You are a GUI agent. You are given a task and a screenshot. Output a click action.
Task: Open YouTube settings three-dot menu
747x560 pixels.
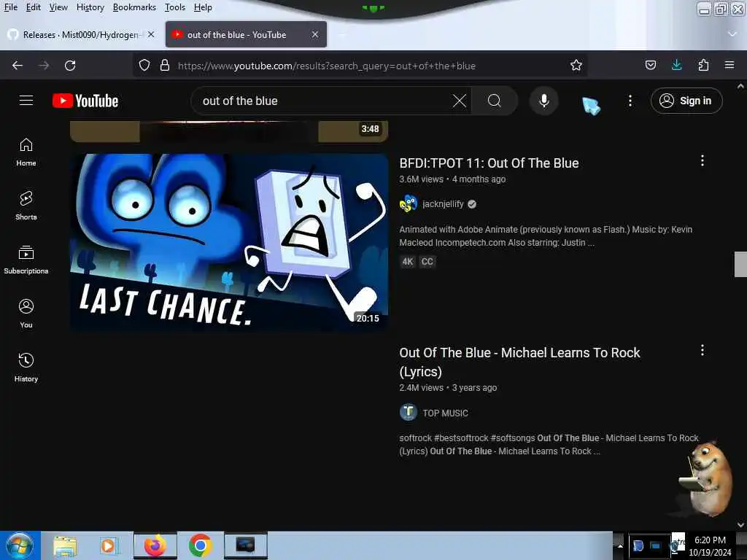click(x=630, y=101)
